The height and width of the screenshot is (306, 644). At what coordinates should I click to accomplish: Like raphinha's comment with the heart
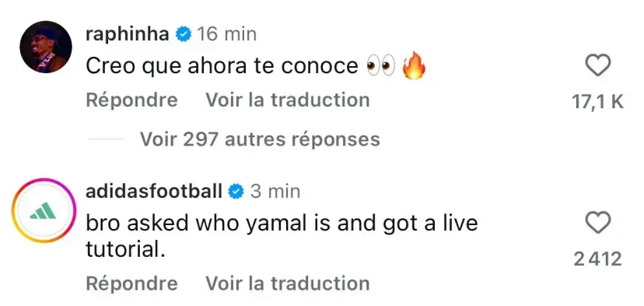point(597,65)
